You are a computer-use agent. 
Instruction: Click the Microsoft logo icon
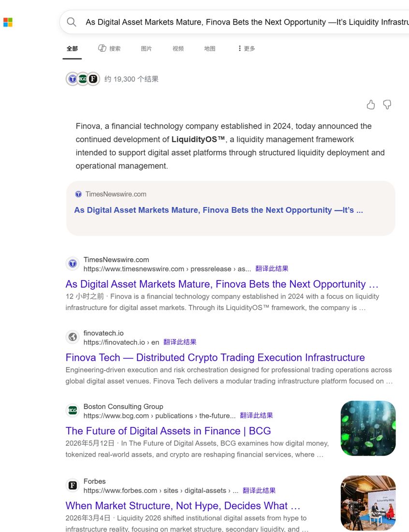click(8, 22)
